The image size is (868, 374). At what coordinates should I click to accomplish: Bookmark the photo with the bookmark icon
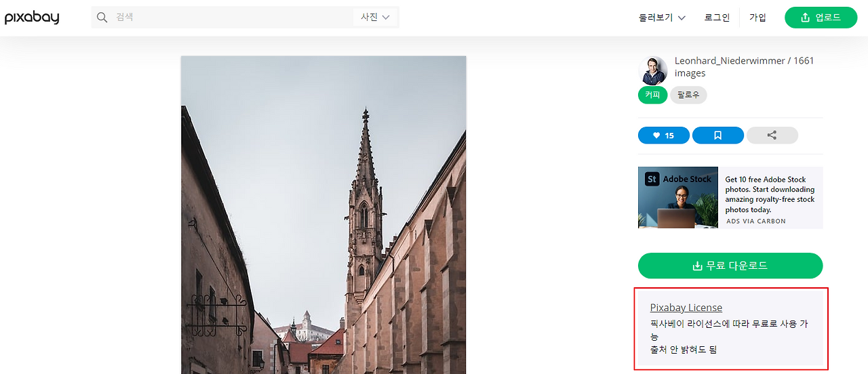click(718, 136)
